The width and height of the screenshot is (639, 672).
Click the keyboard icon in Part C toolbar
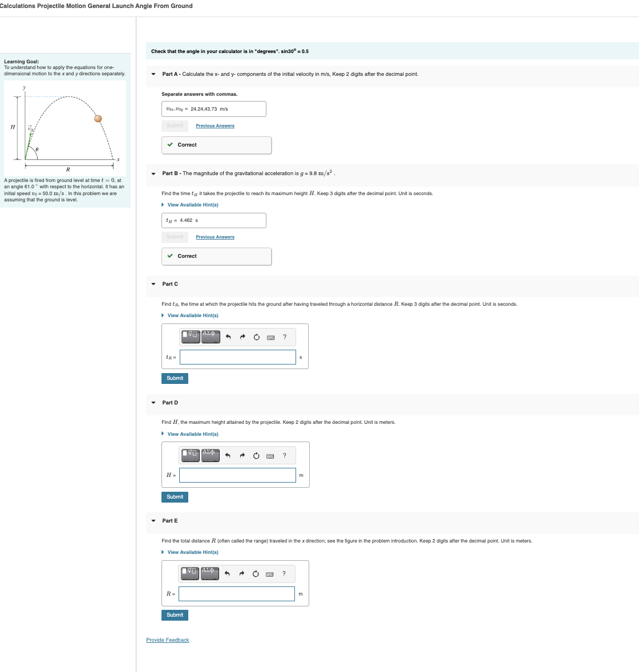point(270,337)
